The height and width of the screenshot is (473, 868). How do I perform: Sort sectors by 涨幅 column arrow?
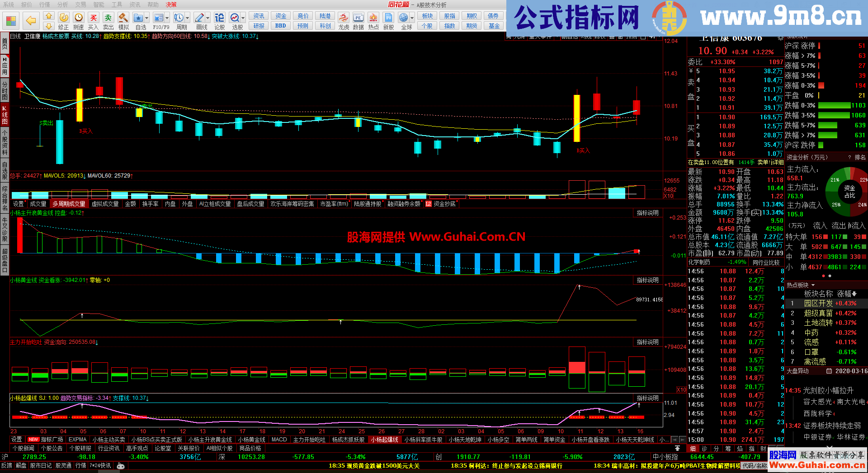[854, 294]
